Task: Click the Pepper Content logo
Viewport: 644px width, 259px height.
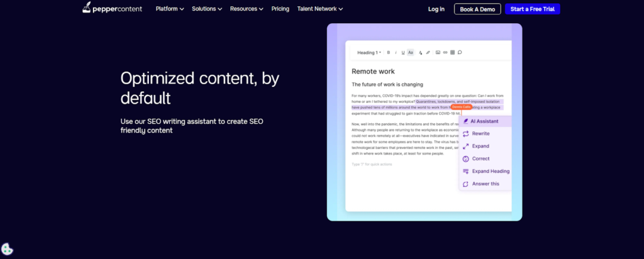Action: click(x=112, y=9)
